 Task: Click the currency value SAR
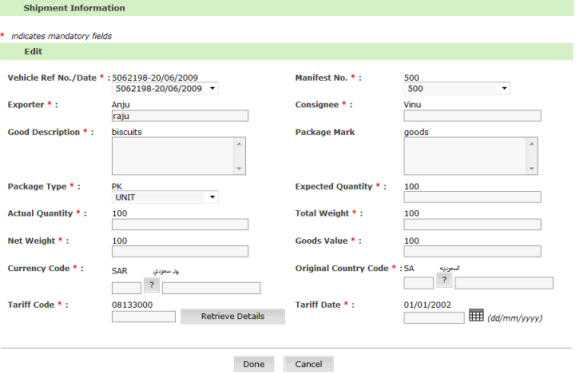pyautogui.click(x=120, y=271)
